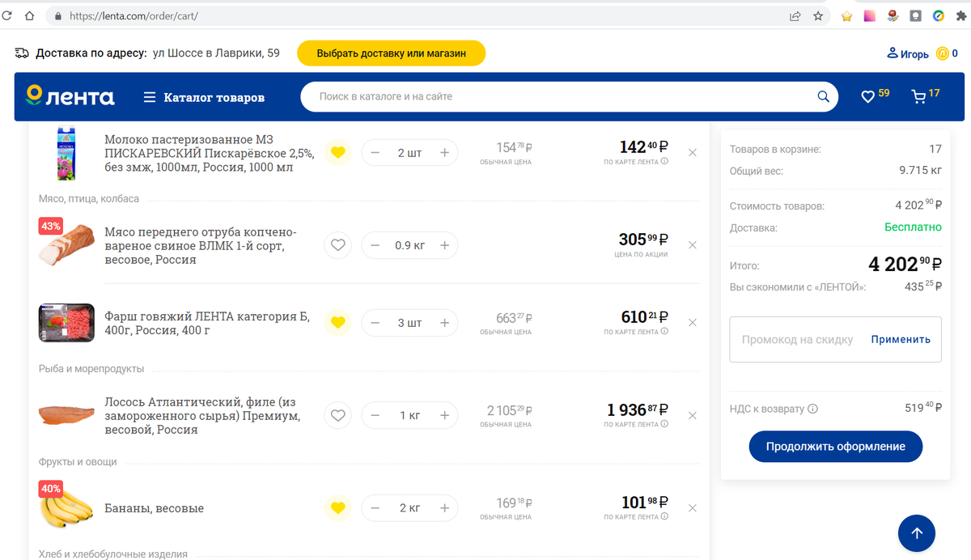Open Бананы product image
Screen dimensions: 971x560
click(66, 508)
